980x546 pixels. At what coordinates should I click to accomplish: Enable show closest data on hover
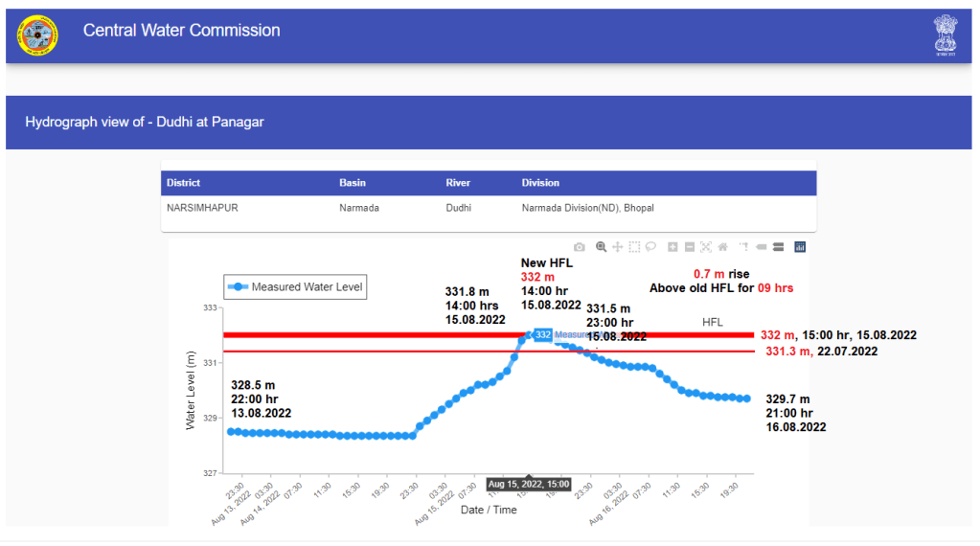tap(762, 247)
